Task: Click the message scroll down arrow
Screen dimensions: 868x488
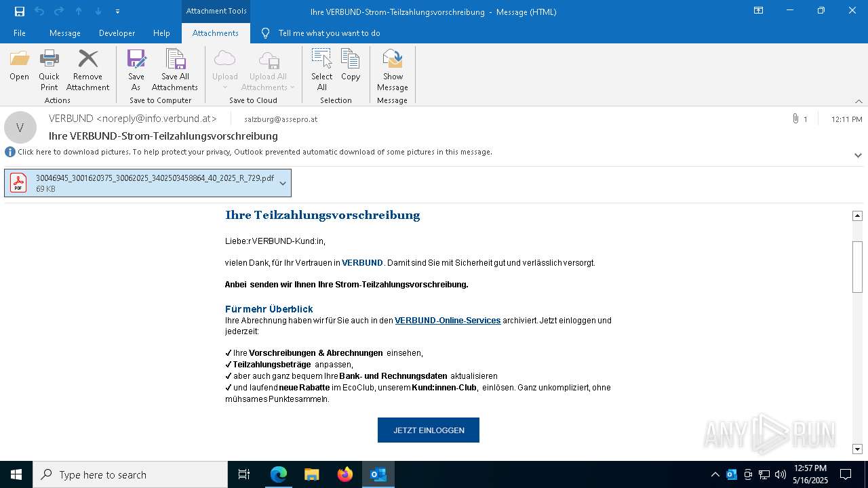Action: 857,449
